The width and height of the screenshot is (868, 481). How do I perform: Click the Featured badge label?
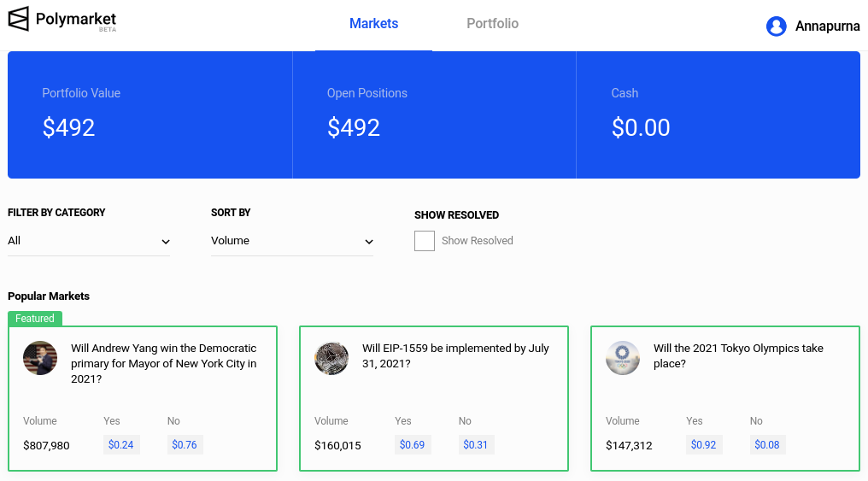point(35,319)
